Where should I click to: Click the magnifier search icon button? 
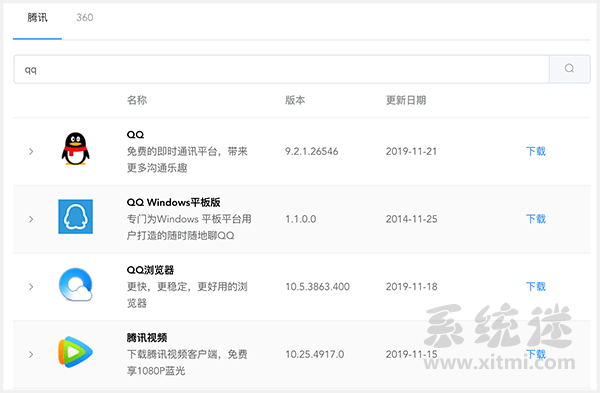click(569, 69)
